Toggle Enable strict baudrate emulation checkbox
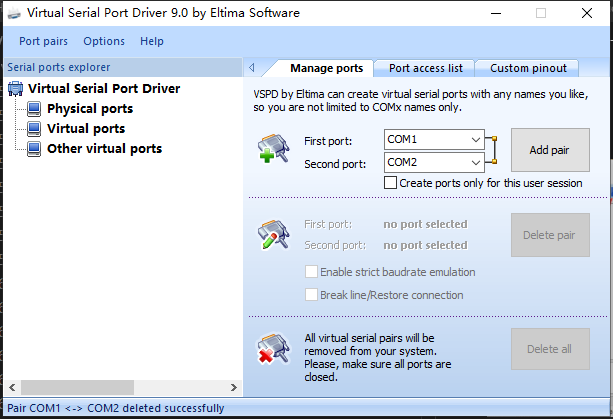Viewport: 613px width, 419px height. pyautogui.click(x=311, y=272)
